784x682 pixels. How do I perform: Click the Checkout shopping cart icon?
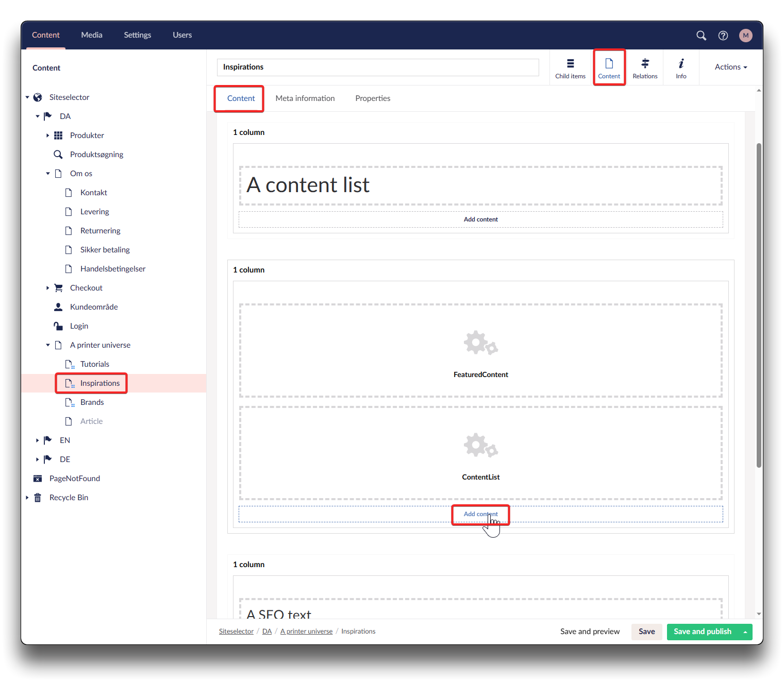(x=58, y=288)
